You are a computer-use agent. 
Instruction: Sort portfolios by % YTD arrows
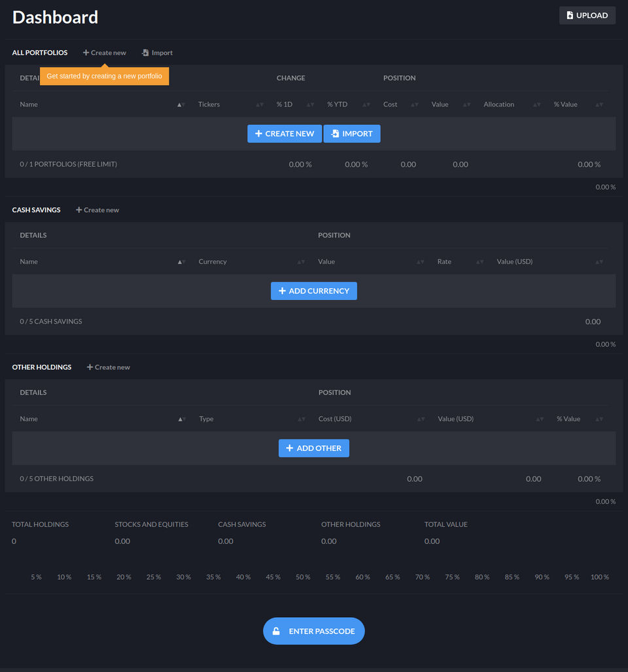point(366,105)
